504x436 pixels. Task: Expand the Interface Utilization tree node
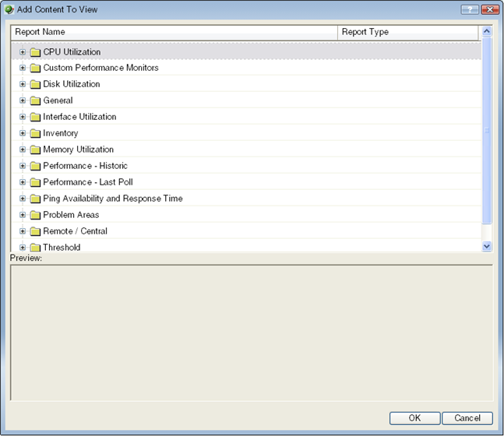(23, 117)
